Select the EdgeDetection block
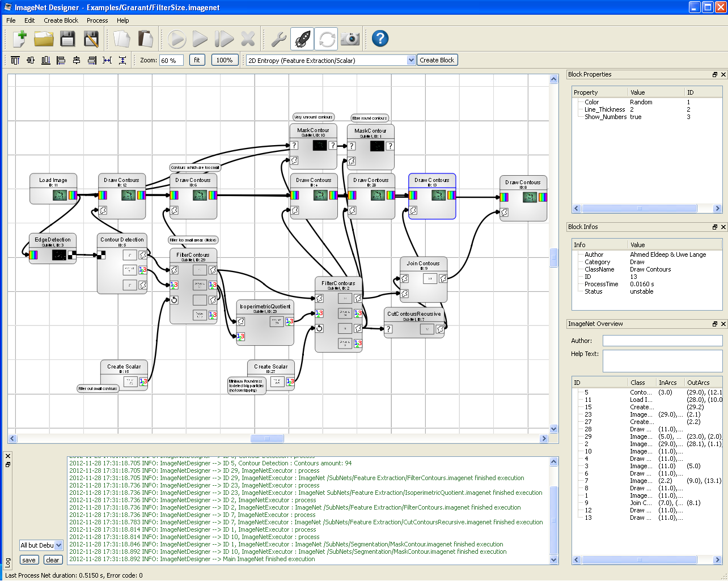 (x=53, y=248)
